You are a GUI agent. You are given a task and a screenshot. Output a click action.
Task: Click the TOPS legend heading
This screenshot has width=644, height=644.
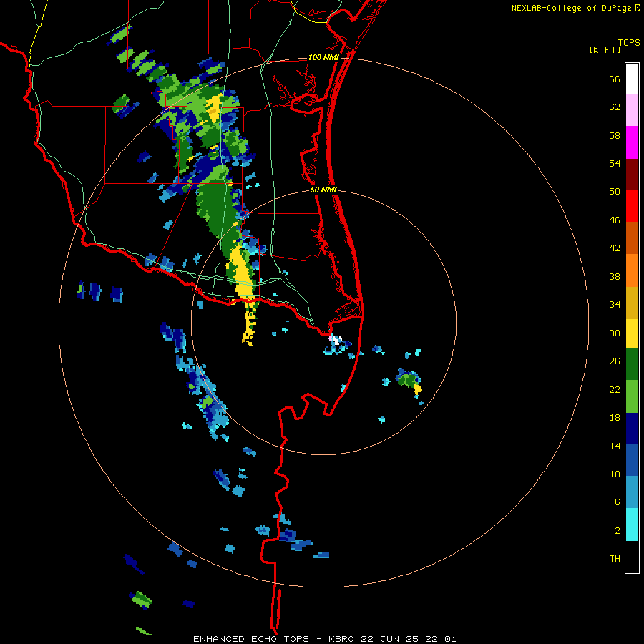[629, 42]
